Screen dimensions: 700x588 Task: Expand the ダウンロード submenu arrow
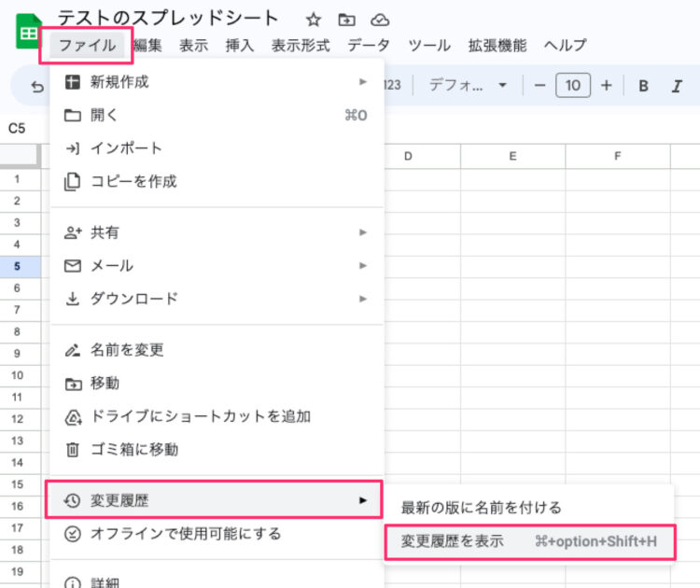pyautogui.click(x=363, y=299)
